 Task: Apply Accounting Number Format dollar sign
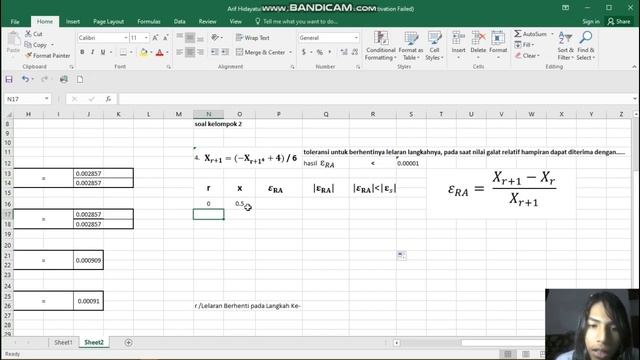304,52
